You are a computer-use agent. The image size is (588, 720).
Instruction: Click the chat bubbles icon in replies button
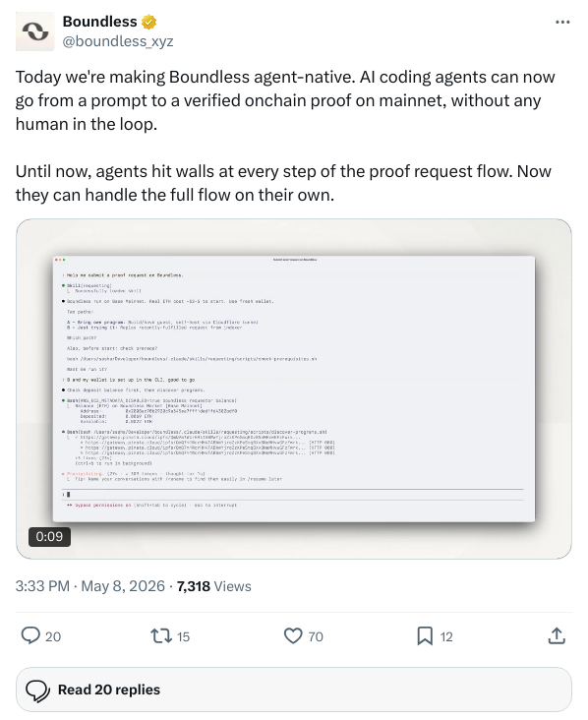click(x=37, y=690)
